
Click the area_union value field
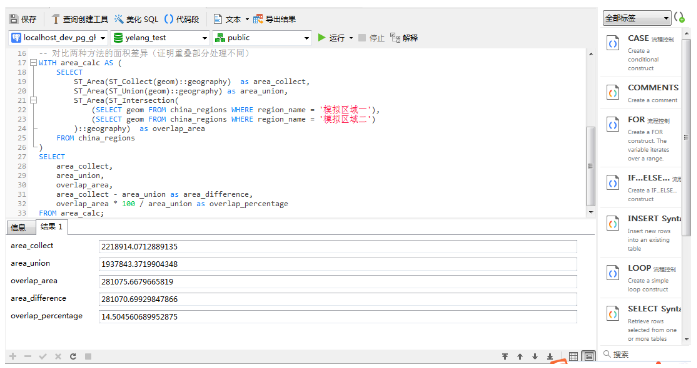pyautogui.click(x=338, y=264)
